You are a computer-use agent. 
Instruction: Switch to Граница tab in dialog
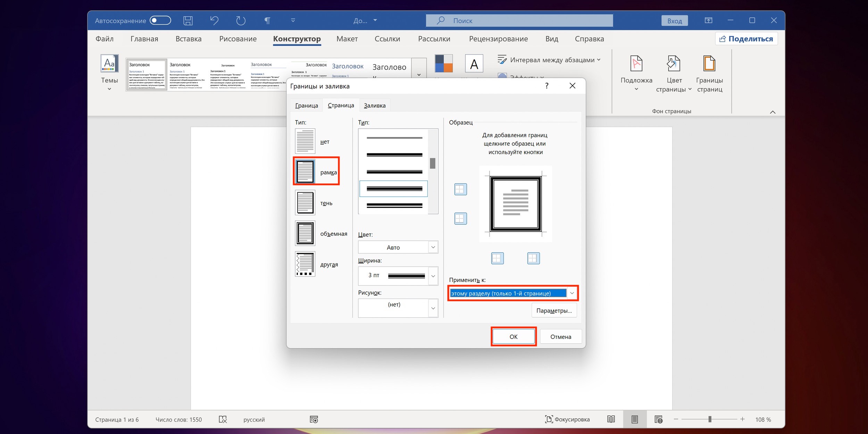point(306,106)
